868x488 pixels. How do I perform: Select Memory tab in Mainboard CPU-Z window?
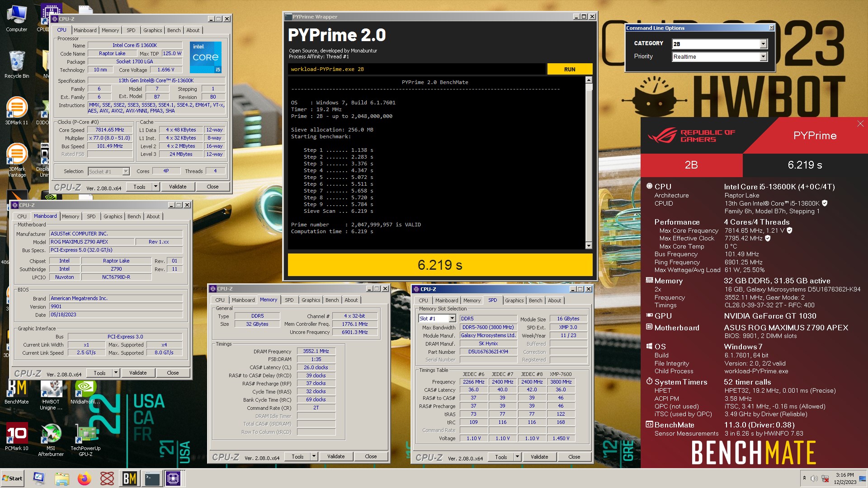[x=71, y=216]
